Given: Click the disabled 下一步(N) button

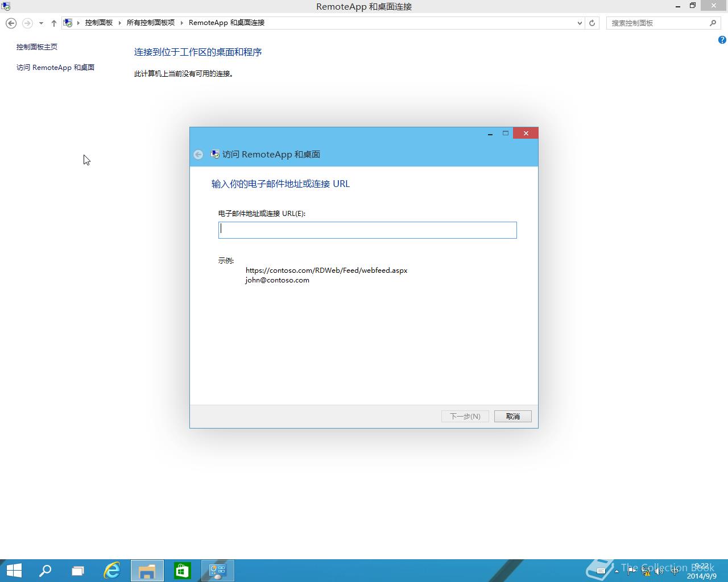Looking at the screenshot, I should [465, 417].
